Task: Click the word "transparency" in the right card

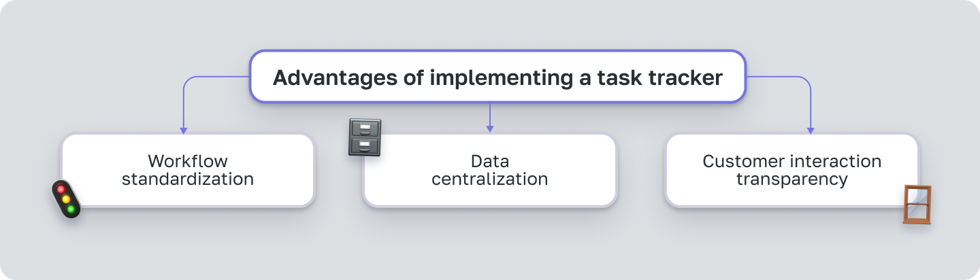Action: (792, 179)
